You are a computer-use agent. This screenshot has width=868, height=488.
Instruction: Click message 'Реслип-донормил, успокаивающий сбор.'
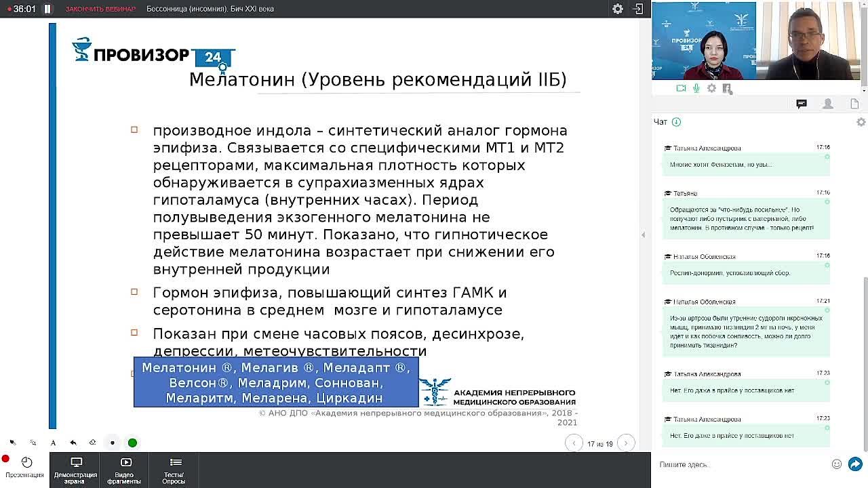(746, 272)
